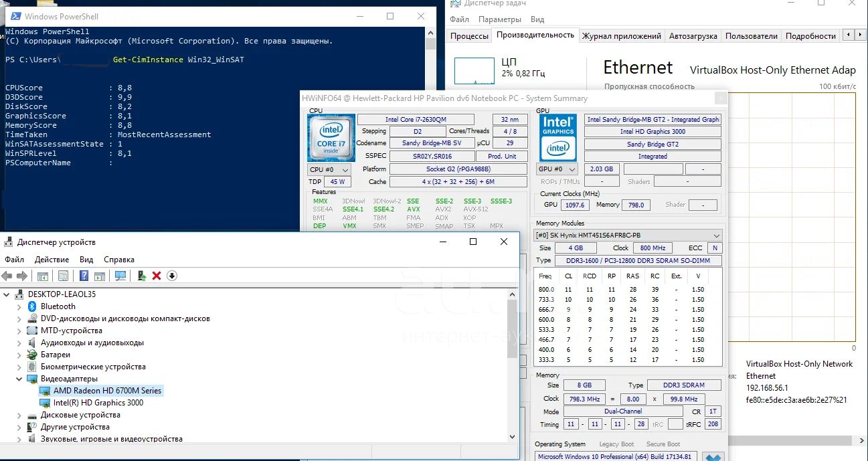868x461 pixels.
Task: Click the action pane toolbar icon after Help
Action: [100, 276]
